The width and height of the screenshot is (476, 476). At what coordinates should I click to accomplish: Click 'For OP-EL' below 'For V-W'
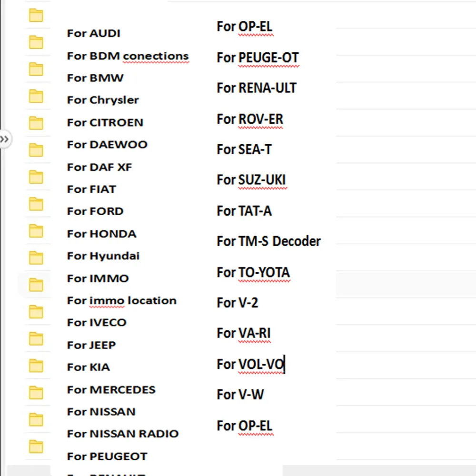245,426
